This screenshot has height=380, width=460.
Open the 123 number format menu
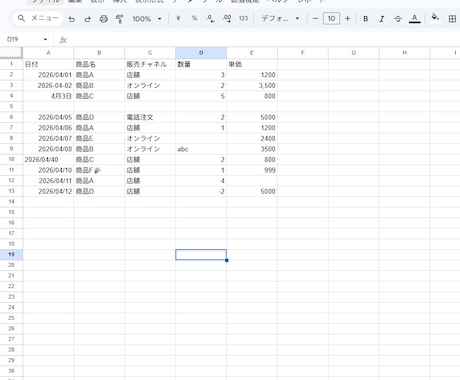[243, 19]
